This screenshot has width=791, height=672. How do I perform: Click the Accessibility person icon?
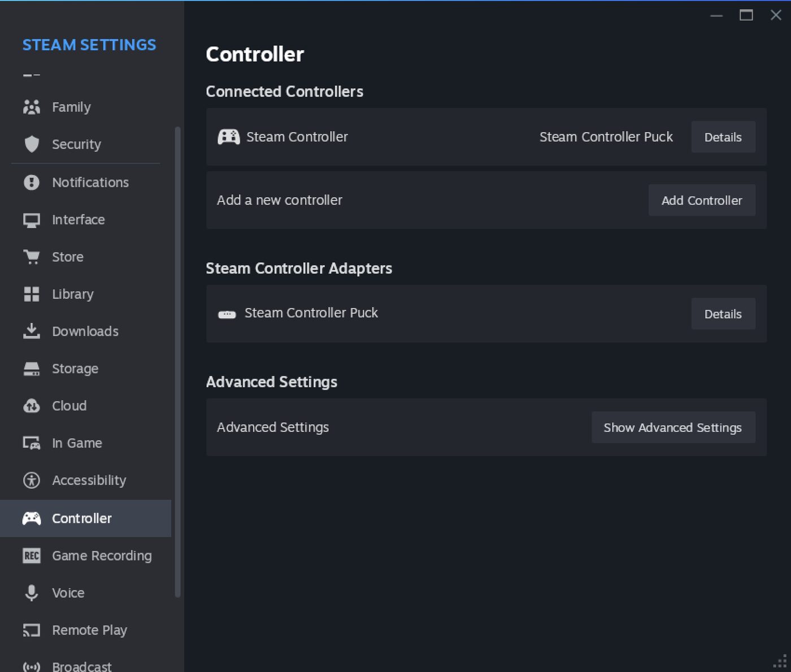pyautogui.click(x=32, y=480)
